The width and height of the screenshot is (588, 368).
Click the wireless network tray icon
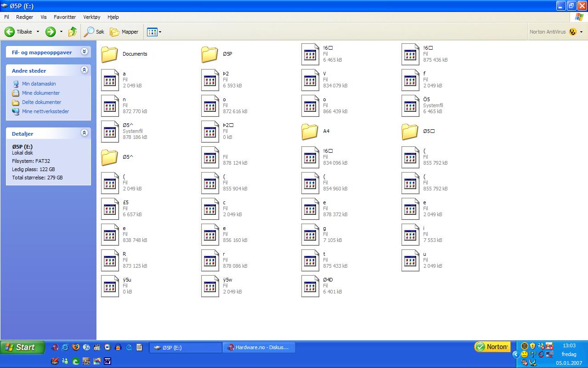click(x=533, y=354)
